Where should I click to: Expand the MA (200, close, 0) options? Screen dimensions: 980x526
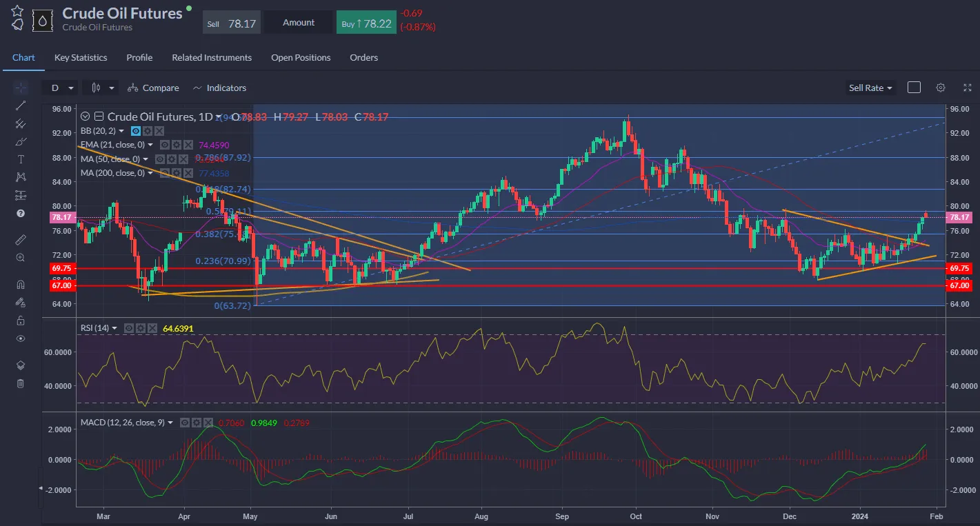point(150,173)
